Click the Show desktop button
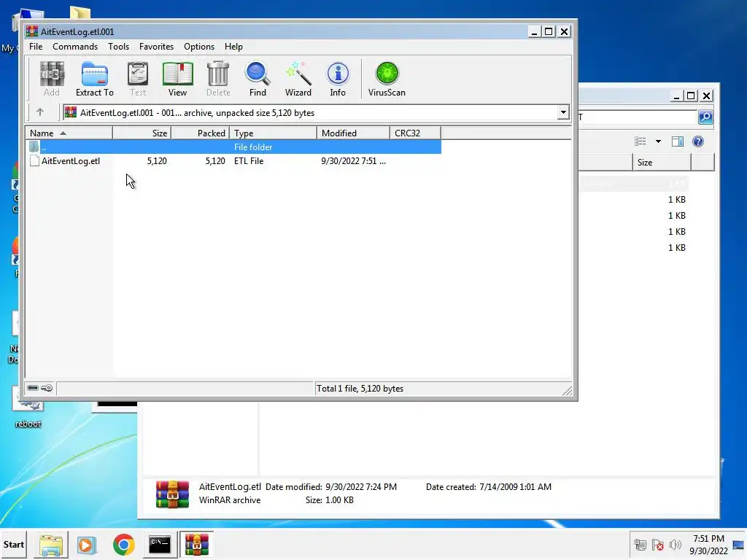 click(739, 545)
